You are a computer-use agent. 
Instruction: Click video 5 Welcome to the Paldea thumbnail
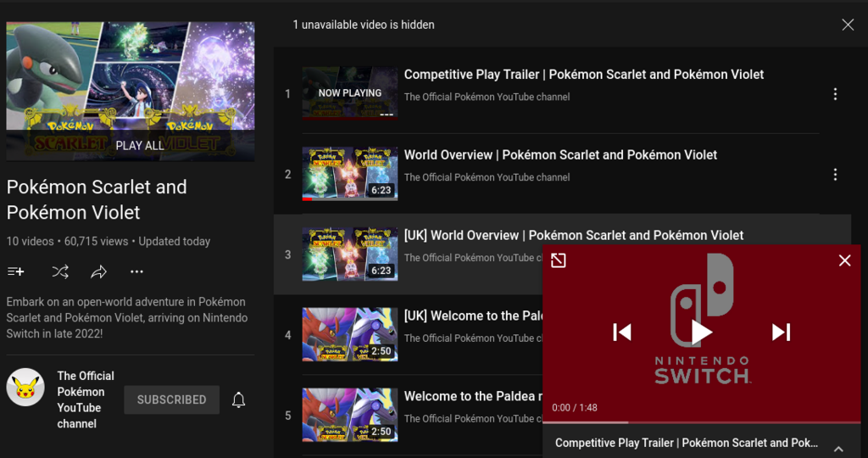pyautogui.click(x=350, y=415)
